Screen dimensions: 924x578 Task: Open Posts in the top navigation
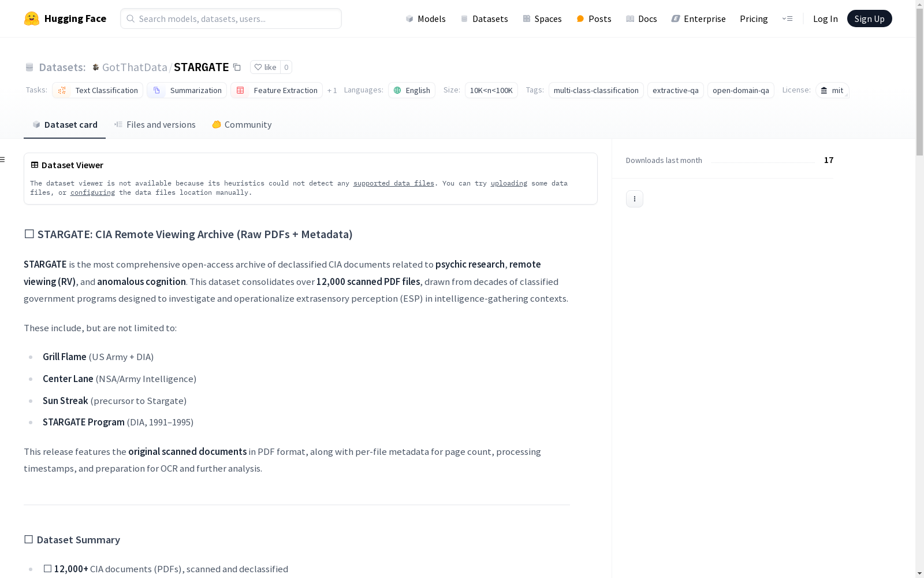tap(594, 18)
